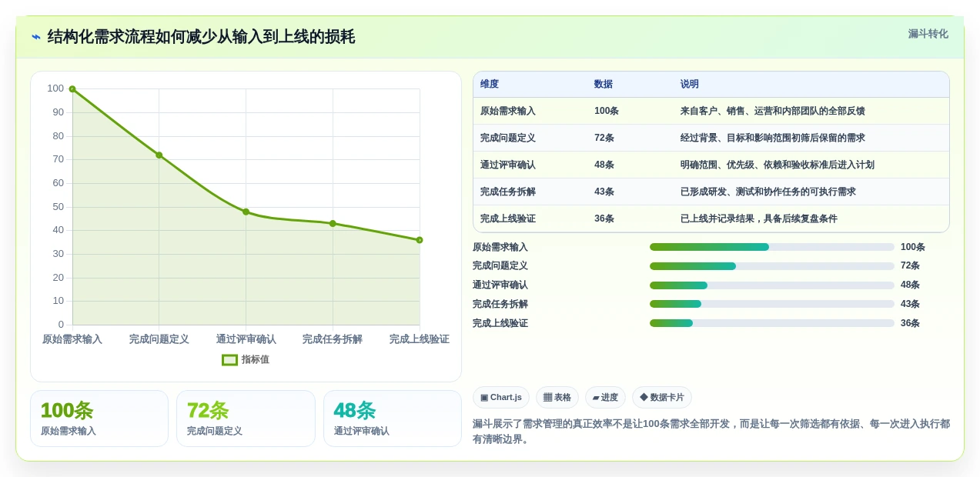
Task: Click the x-axis label 原始需求输入
Action: pyautogui.click(x=72, y=339)
